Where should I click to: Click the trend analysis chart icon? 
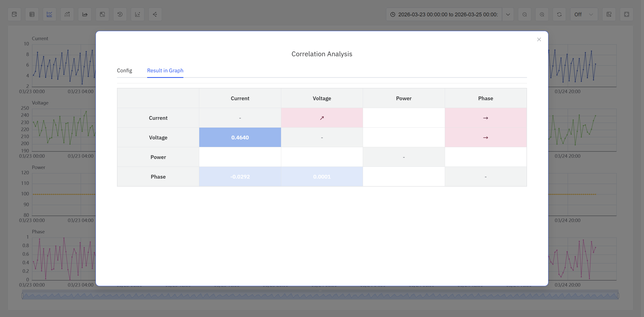pyautogui.click(x=85, y=14)
